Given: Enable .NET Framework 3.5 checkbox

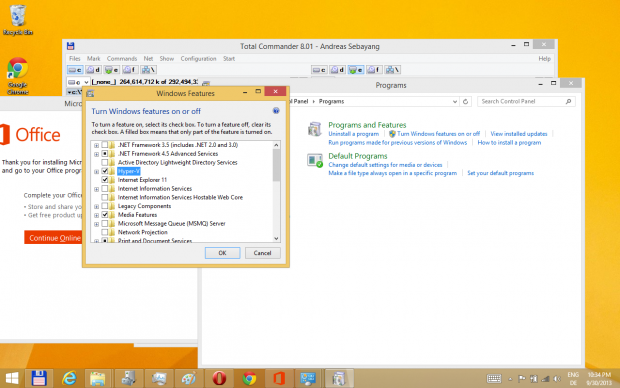Looking at the screenshot, I should [105, 145].
